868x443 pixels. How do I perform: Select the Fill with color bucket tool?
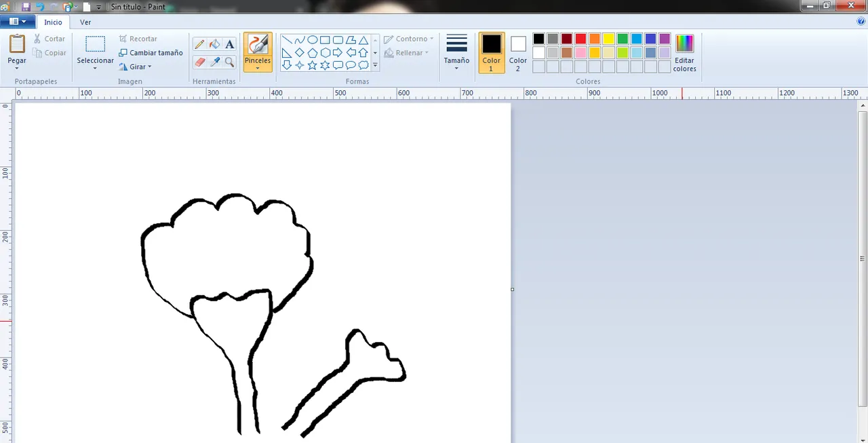click(x=214, y=44)
